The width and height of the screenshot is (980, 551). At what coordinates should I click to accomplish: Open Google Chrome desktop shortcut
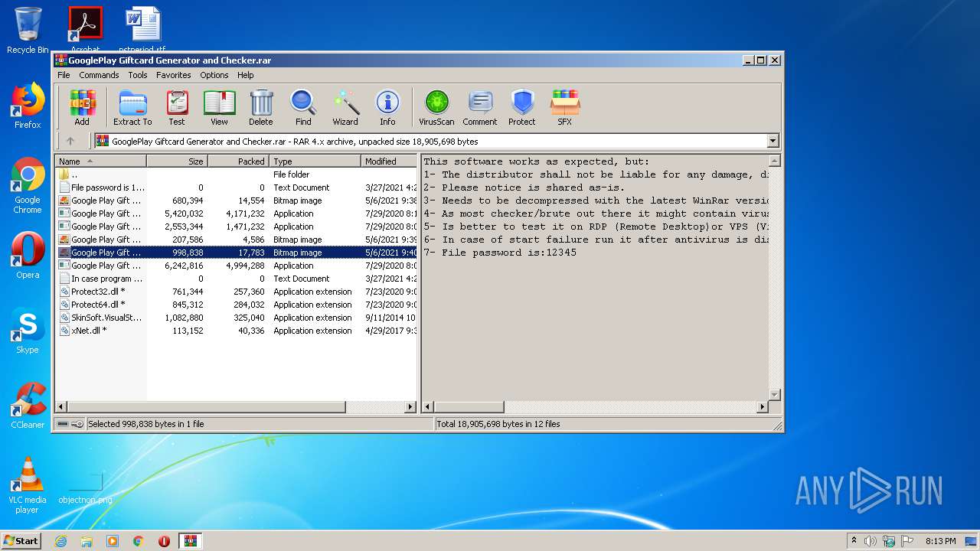click(28, 185)
